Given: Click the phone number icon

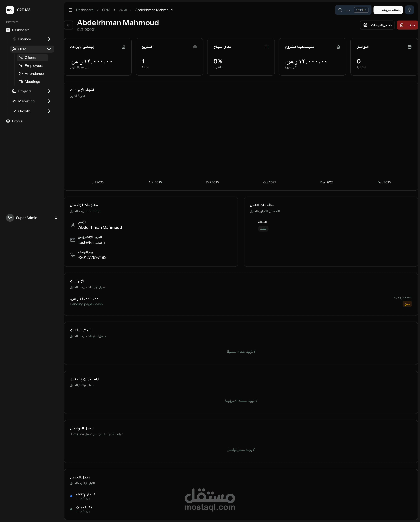Looking at the screenshot, I should [x=73, y=255].
